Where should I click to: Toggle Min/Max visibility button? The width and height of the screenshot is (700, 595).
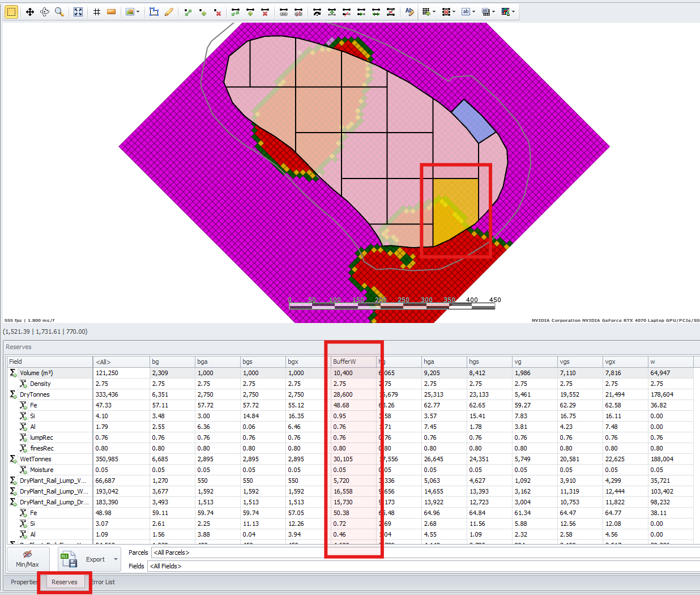point(27,559)
